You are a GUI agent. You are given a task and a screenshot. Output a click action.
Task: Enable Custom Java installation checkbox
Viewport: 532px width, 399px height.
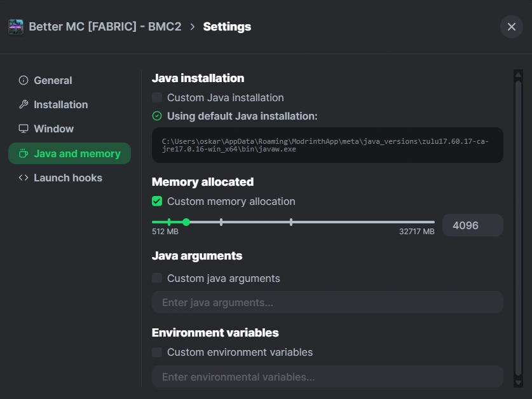157,97
